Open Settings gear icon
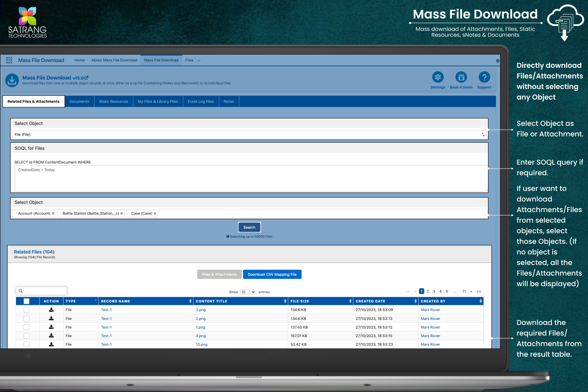 tap(438, 77)
